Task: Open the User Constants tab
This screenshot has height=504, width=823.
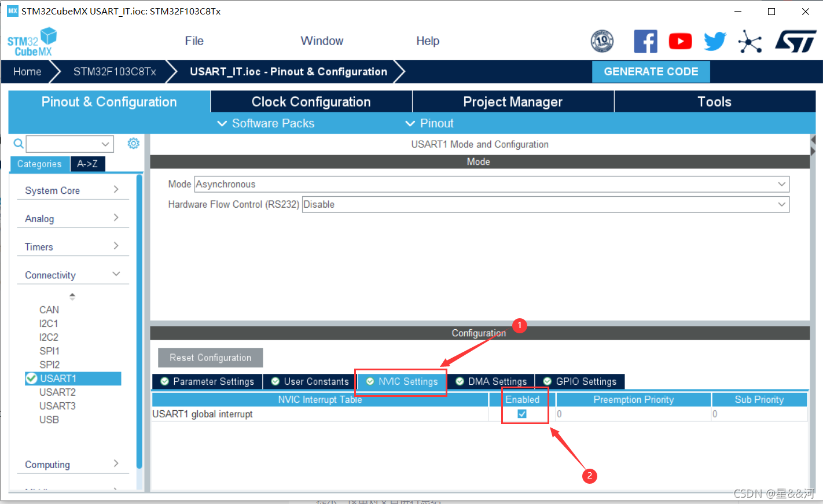Action: (310, 381)
